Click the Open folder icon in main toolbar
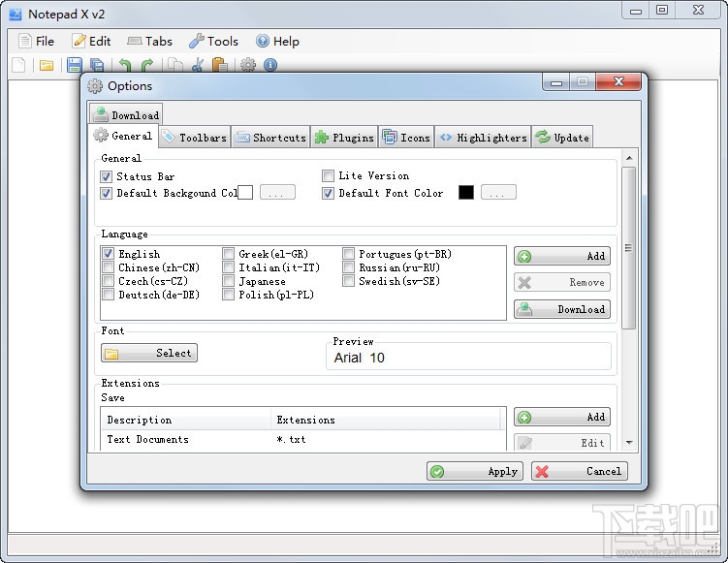 [47, 66]
